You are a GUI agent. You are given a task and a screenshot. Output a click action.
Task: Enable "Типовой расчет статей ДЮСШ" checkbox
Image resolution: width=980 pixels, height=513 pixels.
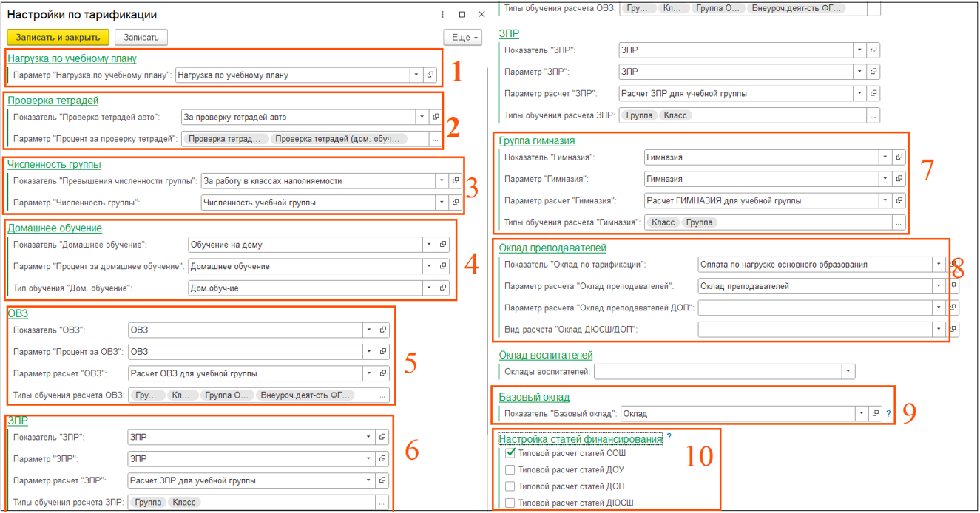[510, 503]
